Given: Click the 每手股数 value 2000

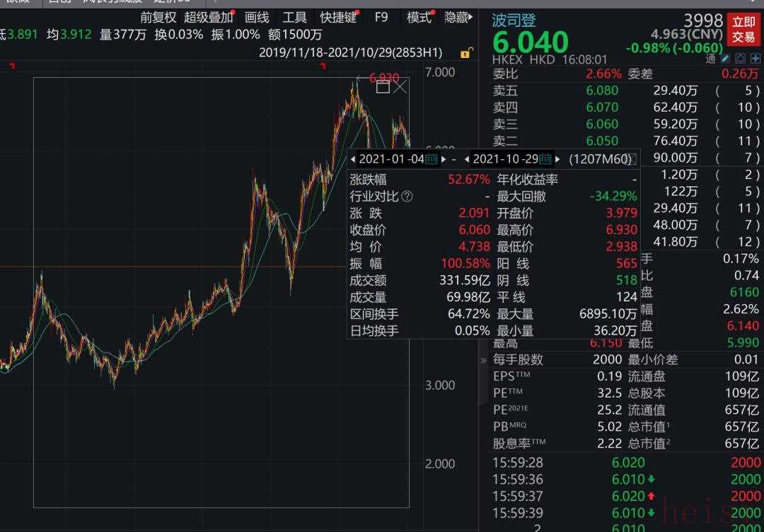Looking at the screenshot, I should (x=608, y=360).
